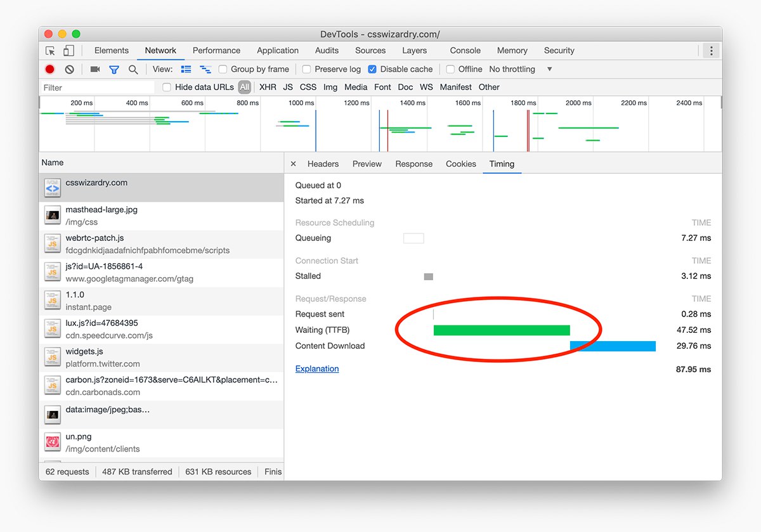Select the Timing tab
The height and width of the screenshot is (532, 761).
(502, 164)
